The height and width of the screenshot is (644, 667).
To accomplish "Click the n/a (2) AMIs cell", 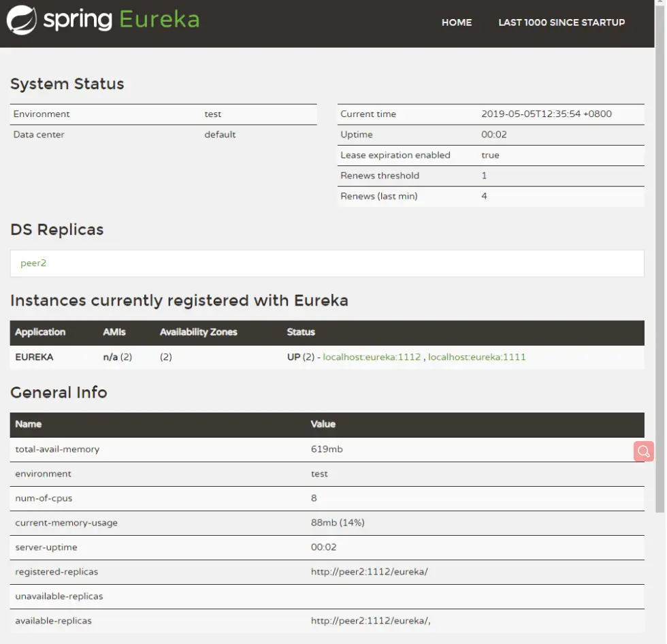I will (x=117, y=357).
